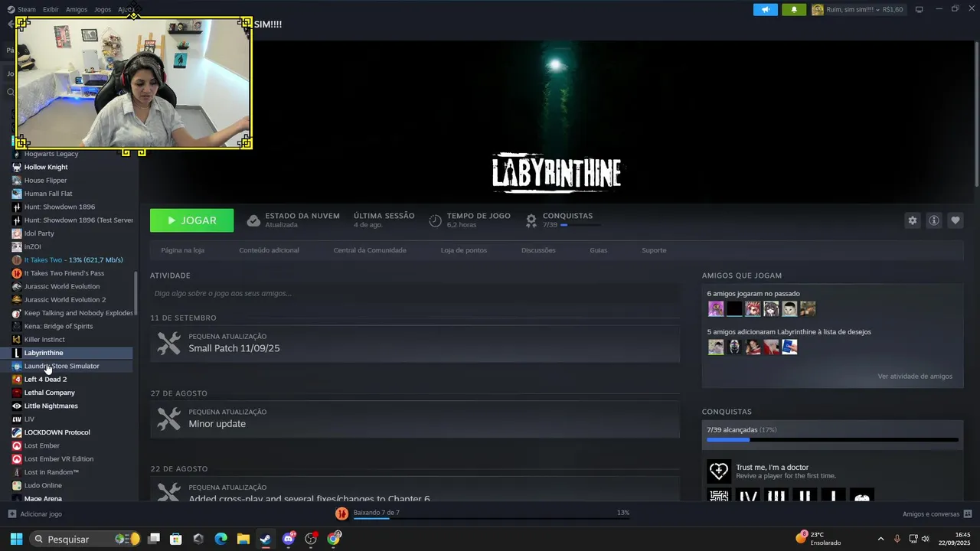
Task: Open the game info icon
Action: [933, 220]
